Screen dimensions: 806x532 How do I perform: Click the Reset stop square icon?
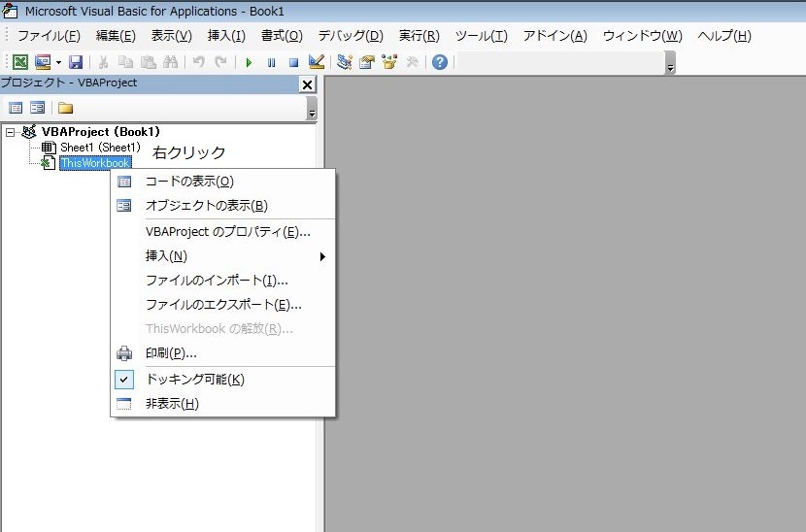pyautogui.click(x=293, y=63)
